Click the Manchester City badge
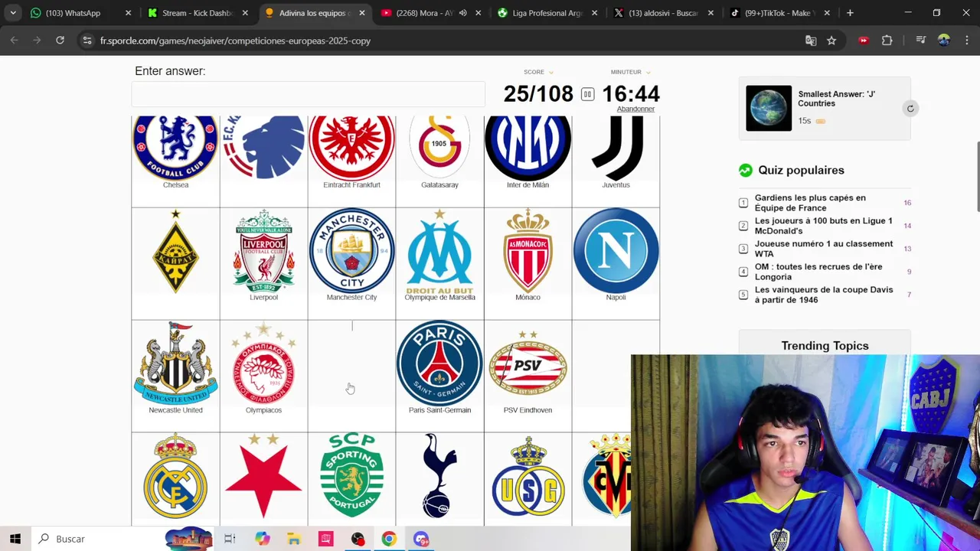Viewport: 980px width, 551px height. tap(351, 250)
